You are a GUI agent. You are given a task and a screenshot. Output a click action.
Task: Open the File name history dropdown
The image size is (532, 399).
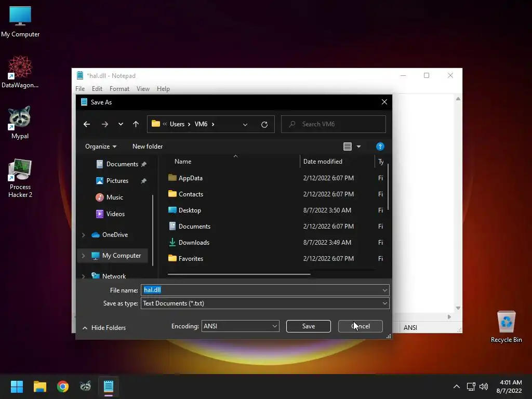pyautogui.click(x=385, y=290)
